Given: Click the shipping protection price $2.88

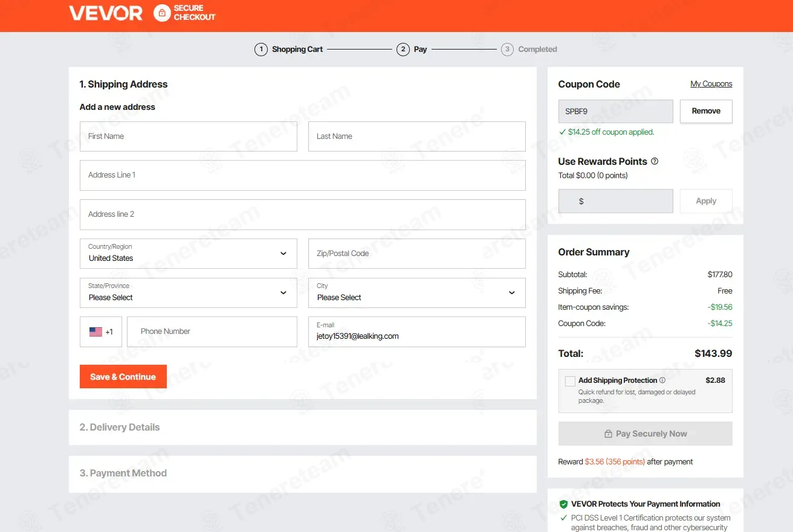Looking at the screenshot, I should [716, 380].
